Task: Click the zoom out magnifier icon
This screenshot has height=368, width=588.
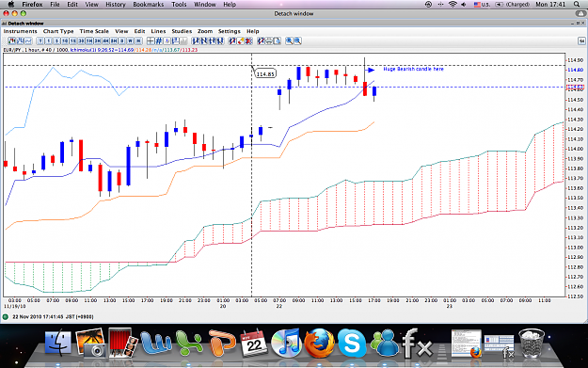Action: (x=297, y=40)
